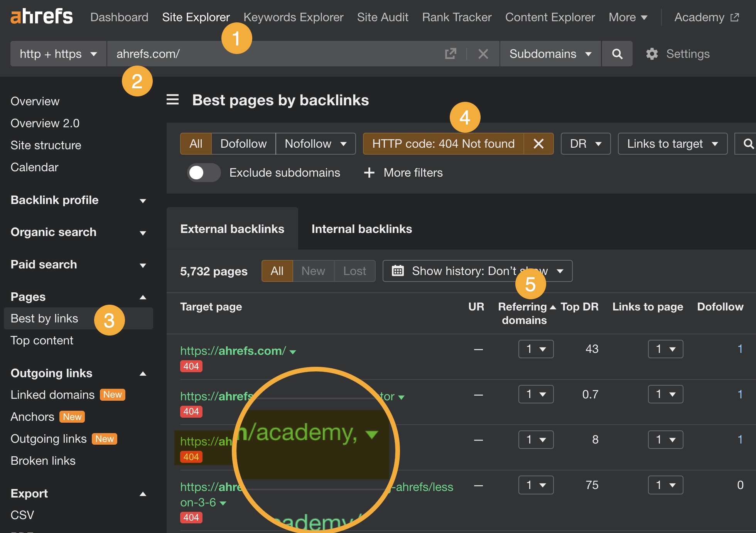Click the Top content sidebar link

point(42,339)
